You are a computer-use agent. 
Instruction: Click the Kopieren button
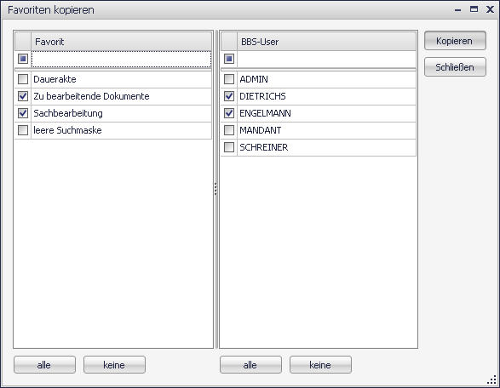pyautogui.click(x=455, y=41)
